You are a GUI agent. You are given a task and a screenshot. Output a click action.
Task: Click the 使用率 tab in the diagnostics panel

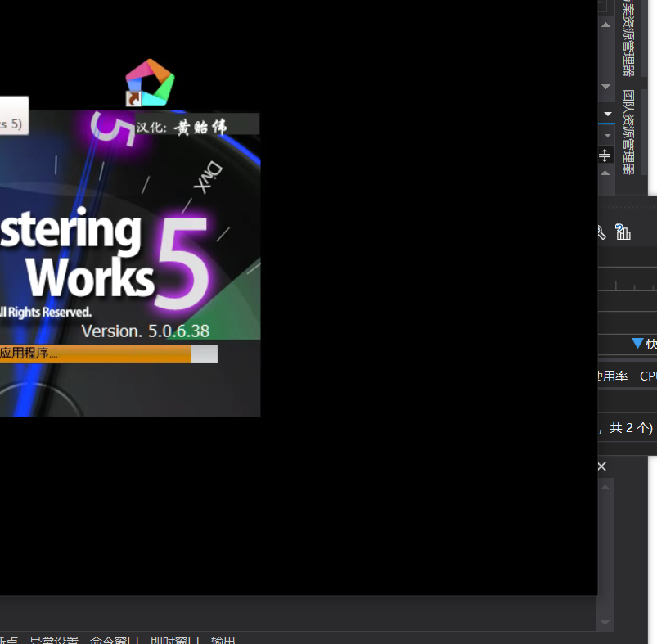613,376
